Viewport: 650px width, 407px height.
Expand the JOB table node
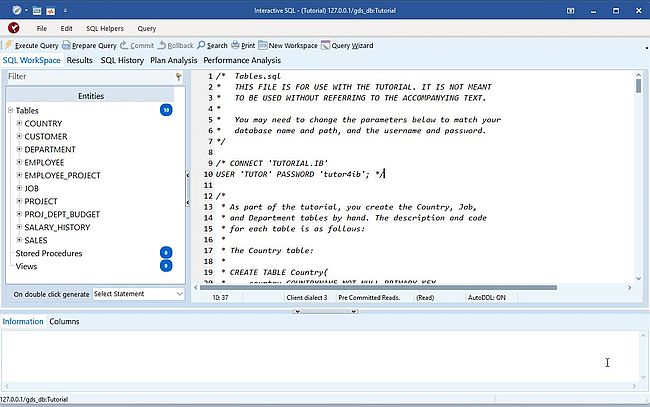click(x=19, y=188)
